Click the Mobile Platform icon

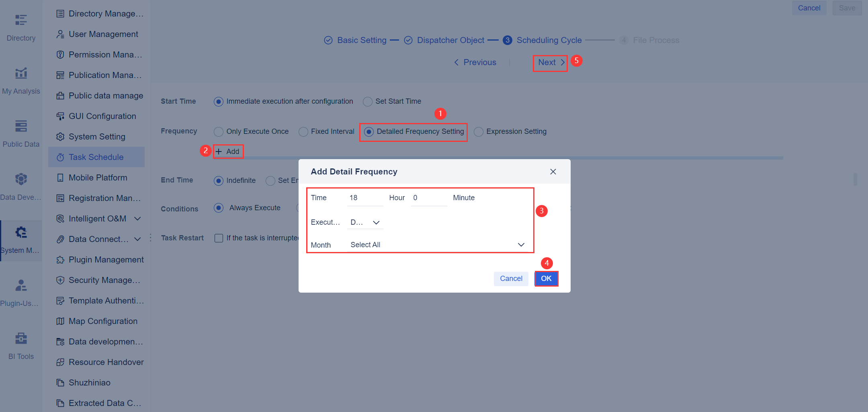pos(60,177)
